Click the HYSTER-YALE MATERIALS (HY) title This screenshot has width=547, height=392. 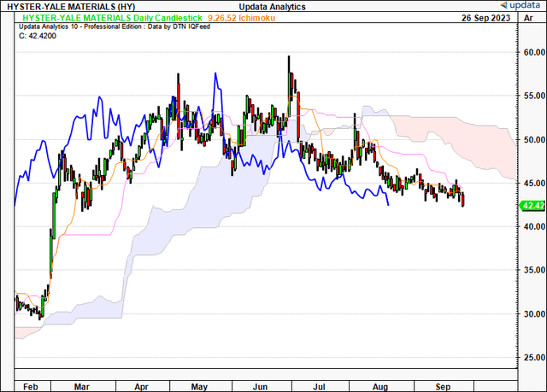click(x=71, y=7)
